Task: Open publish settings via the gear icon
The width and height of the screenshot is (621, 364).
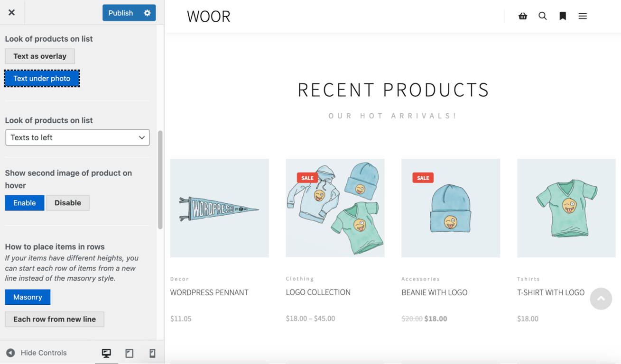Action: [x=147, y=13]
